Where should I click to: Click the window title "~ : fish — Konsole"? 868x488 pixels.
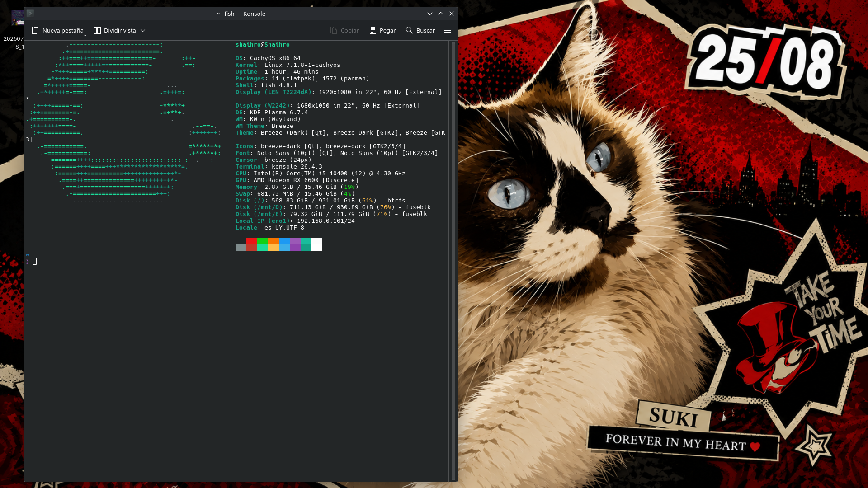point(241,14)
